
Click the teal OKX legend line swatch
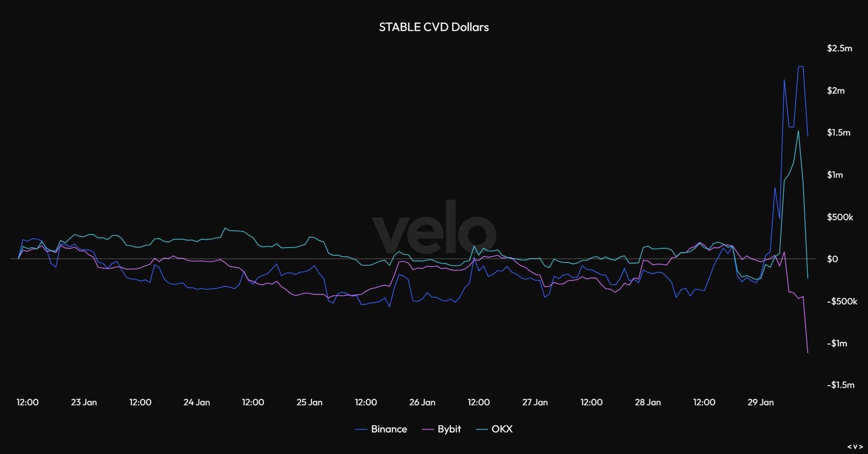[482, 430]
